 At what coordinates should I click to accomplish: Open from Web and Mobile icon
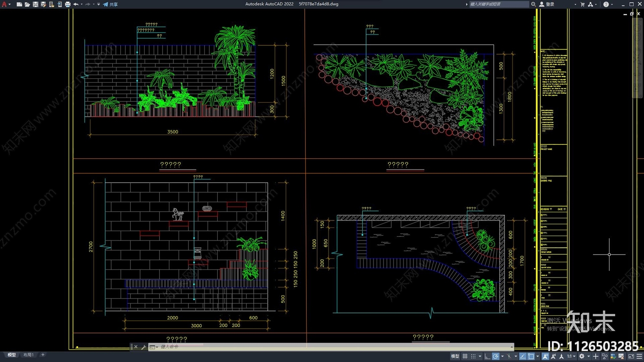click(52, 4)
